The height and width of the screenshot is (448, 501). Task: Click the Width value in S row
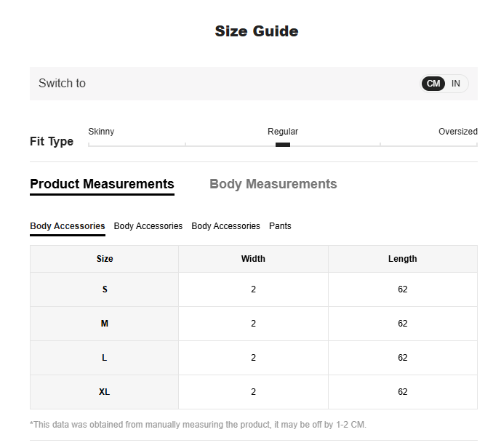click(x=253, y=289)
